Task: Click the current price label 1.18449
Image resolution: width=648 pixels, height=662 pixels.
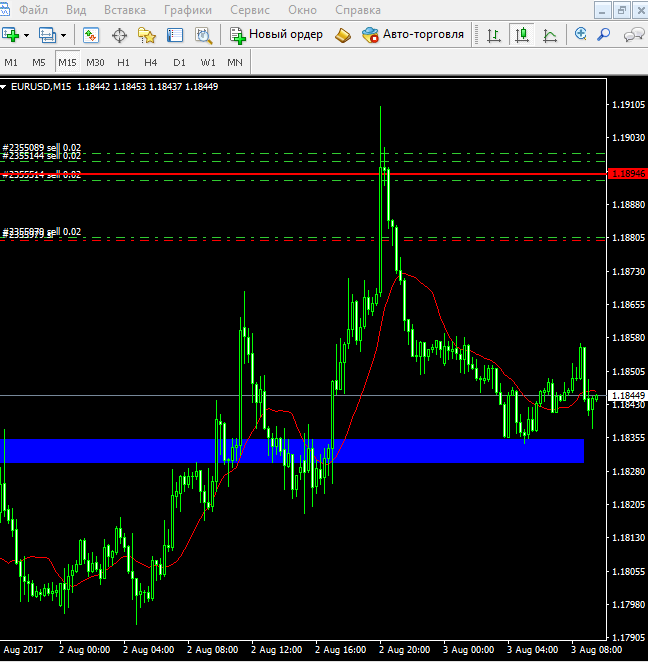Action: click(627, 396)
